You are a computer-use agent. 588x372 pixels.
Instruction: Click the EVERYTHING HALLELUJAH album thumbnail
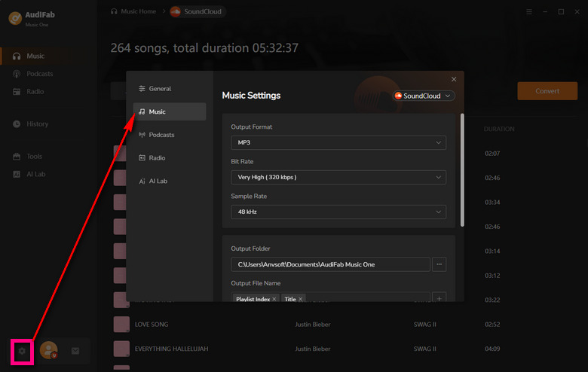point(121,349)
